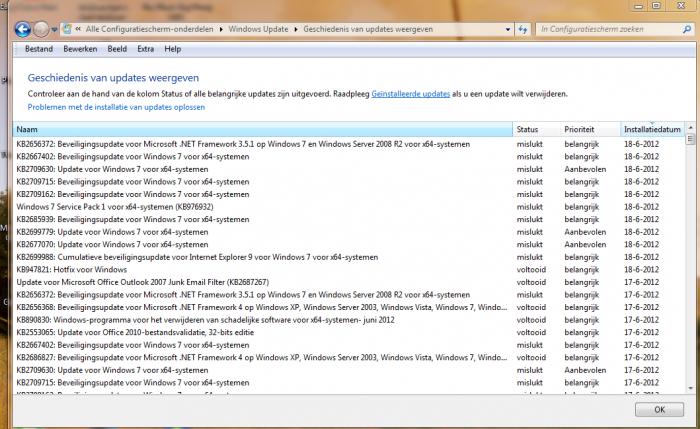Screen dimensions: 700x429
Task: Select 'KB890830' schadelijke software removal row
Action: pos(205,320)
